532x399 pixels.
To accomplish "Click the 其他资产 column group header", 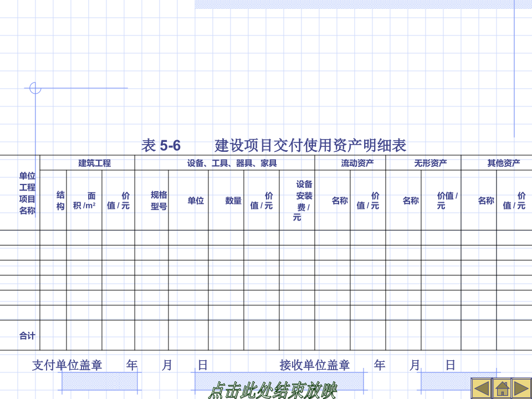I will 504,163.
